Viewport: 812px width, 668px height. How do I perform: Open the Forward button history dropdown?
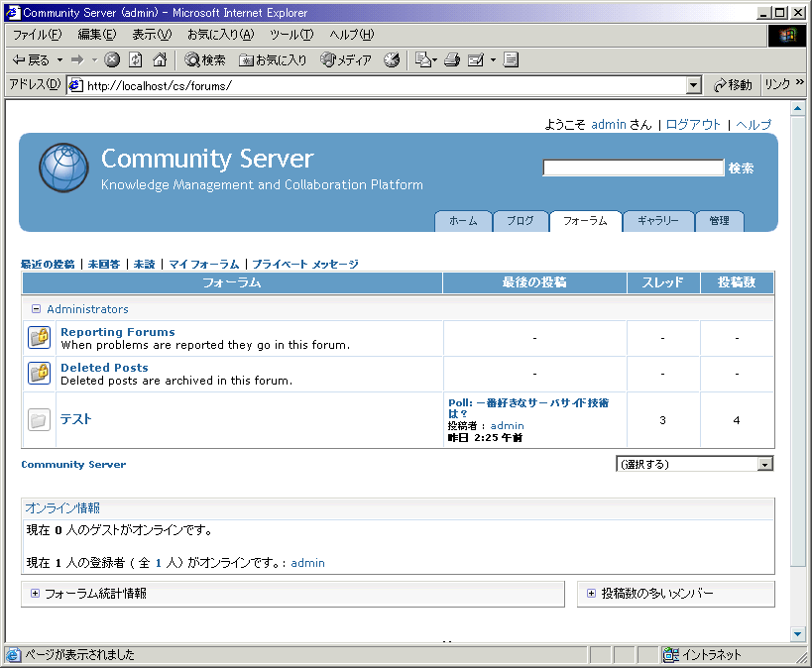click(94, 60)
